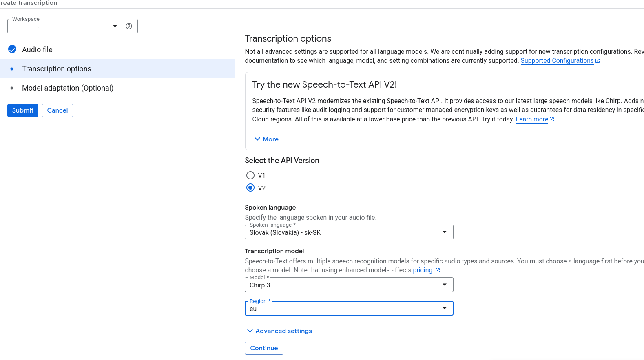Click external link icon beside Supported Configurations
Screen dimensions: 644x360
tap(598, 61)
